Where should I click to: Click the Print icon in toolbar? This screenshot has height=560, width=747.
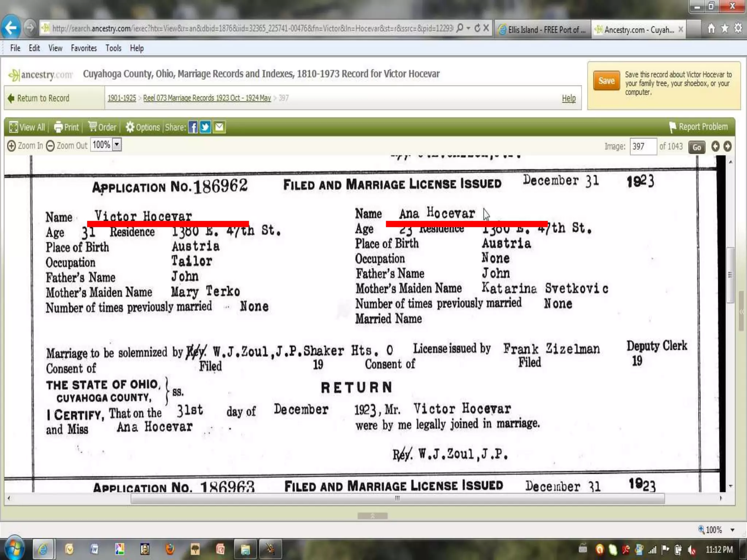tap(58, 127)
